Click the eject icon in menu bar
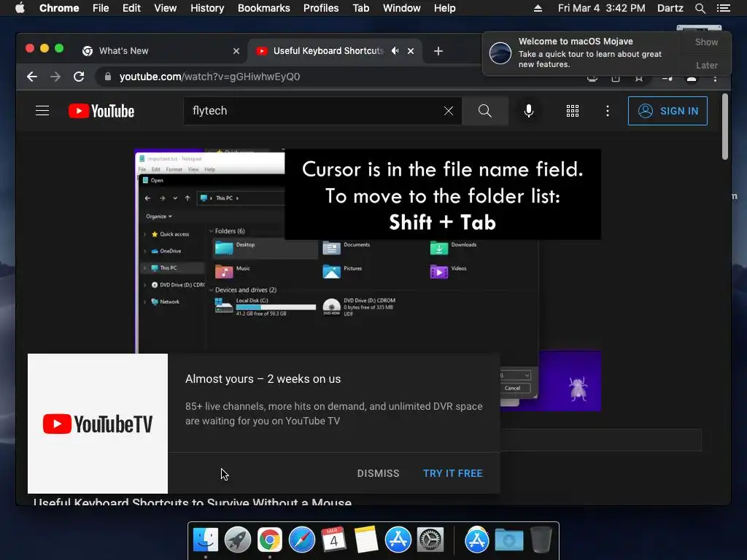 tap(538, 8)
